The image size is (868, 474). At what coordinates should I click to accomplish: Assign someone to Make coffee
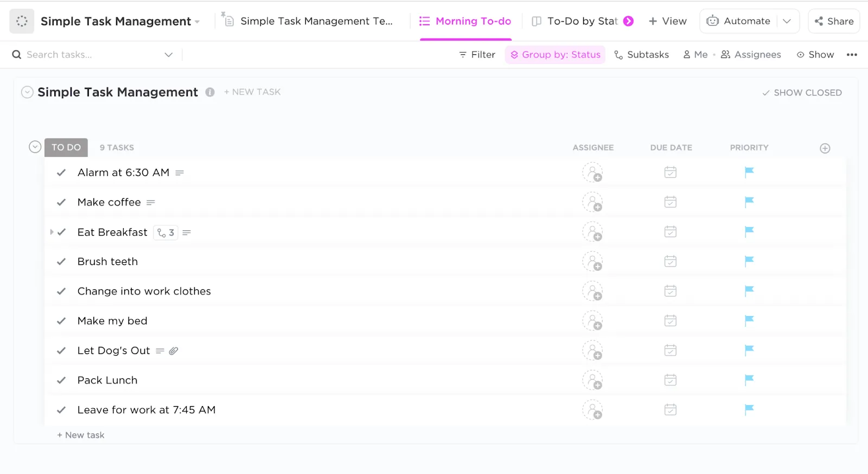tap(592, 203)
